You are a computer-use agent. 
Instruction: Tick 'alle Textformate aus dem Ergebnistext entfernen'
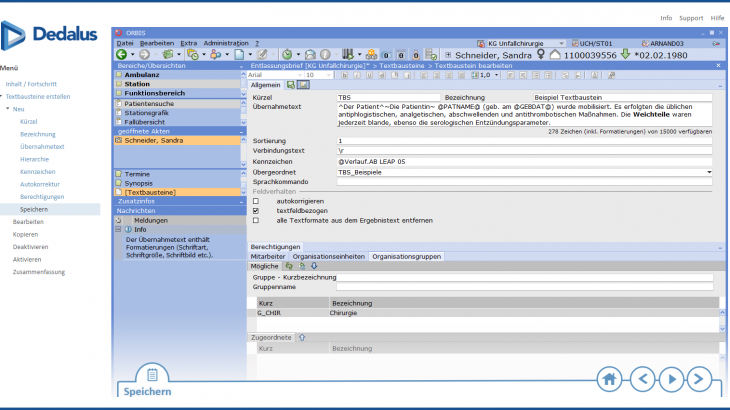coord(255,220)
